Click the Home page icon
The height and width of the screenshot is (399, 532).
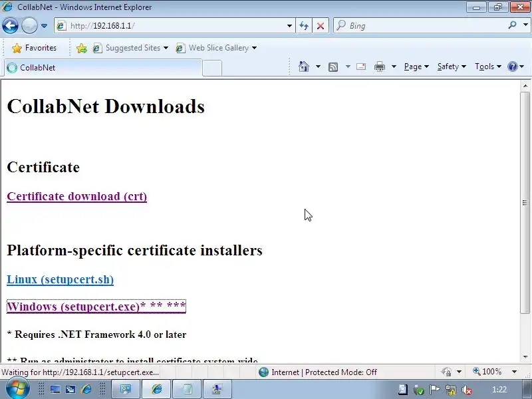(304, 66)
